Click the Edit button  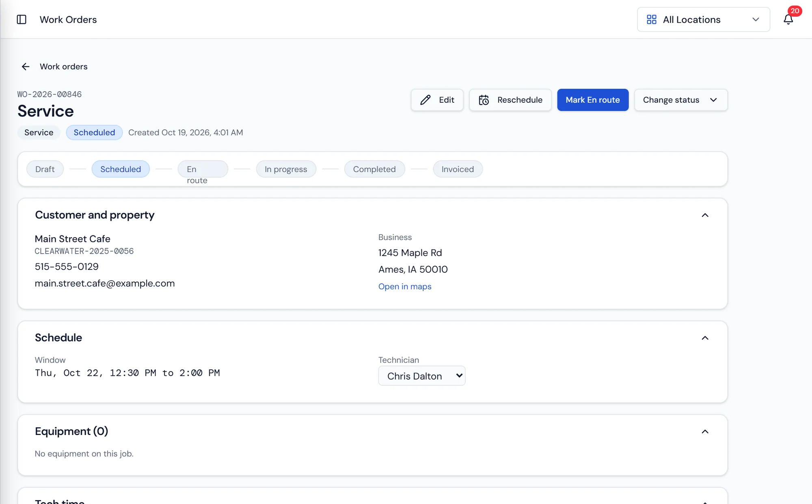pos(437,100)
